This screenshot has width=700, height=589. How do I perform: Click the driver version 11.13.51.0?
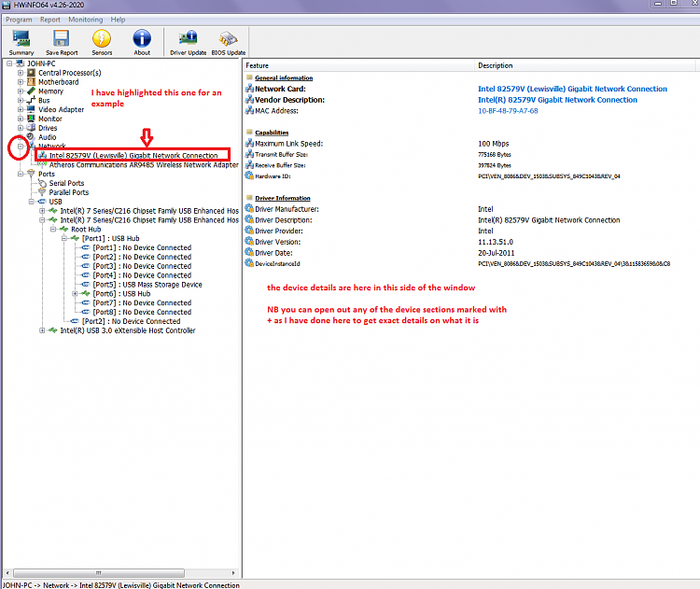click(x=496, y=242)
